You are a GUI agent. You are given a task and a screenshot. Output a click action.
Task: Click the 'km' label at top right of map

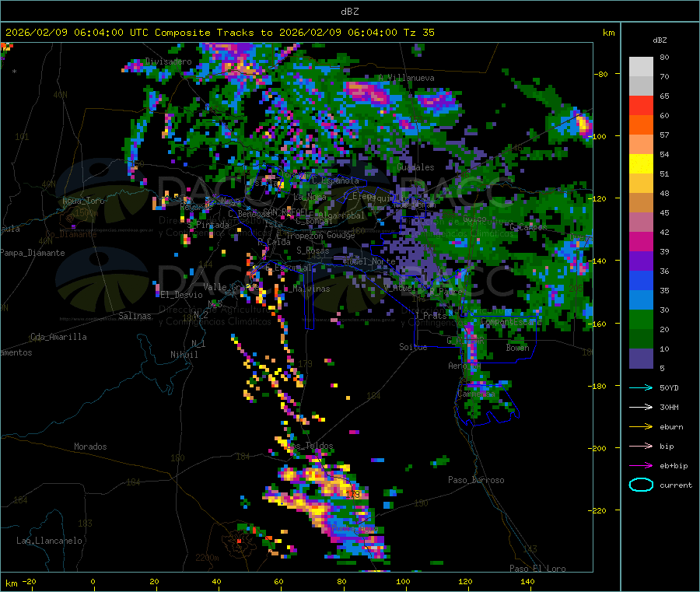point(608,33)
